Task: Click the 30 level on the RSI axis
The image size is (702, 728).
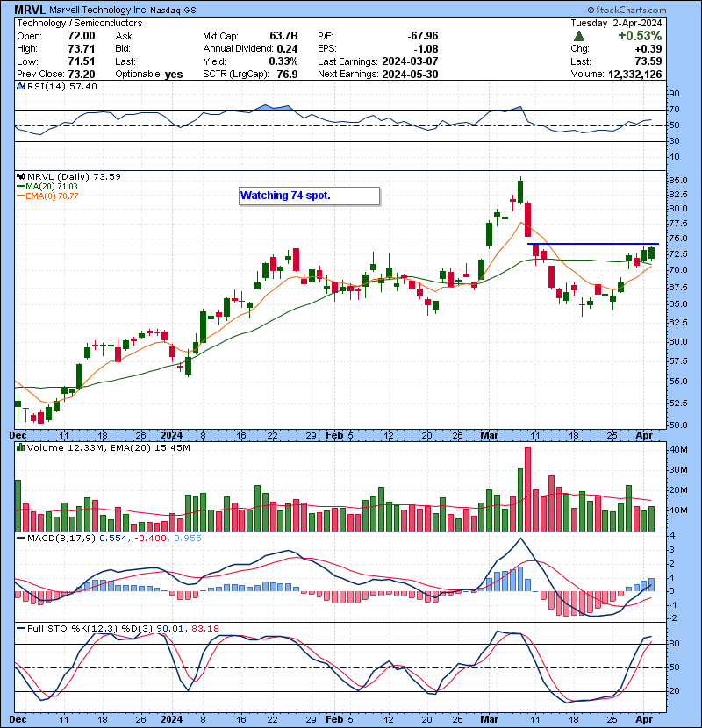Action: [674, 141]
